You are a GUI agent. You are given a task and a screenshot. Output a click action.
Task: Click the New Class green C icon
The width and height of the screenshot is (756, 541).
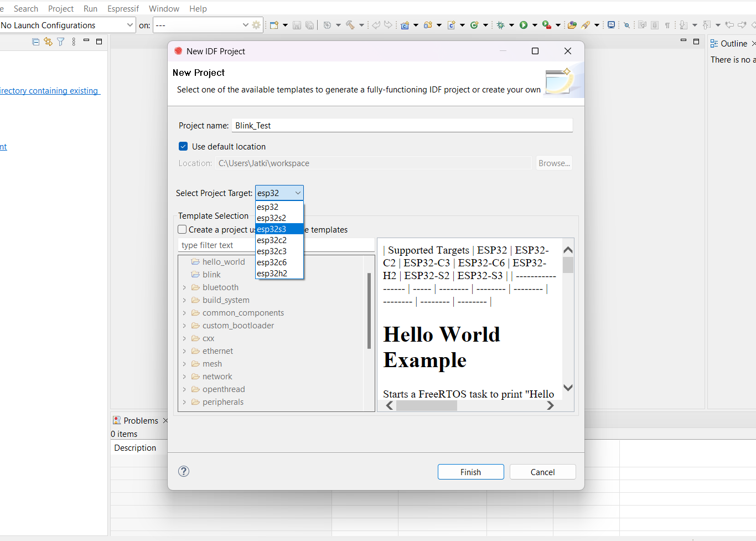pos(474,25)
